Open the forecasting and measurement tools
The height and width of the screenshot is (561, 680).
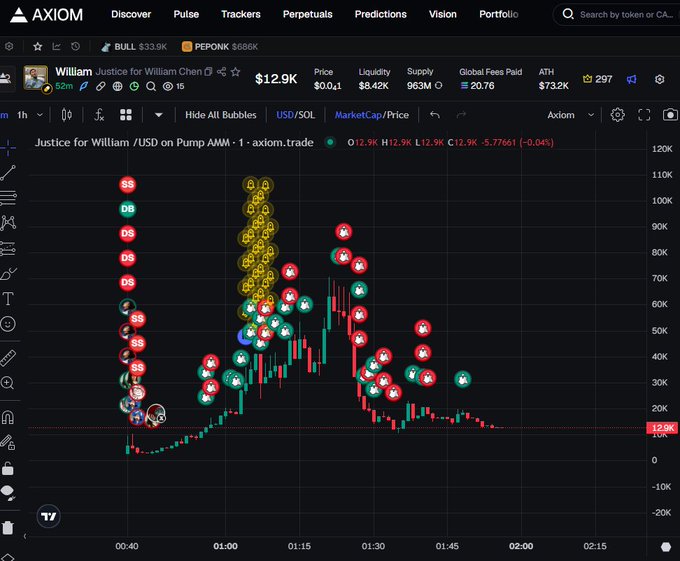(x=8, y=248)
